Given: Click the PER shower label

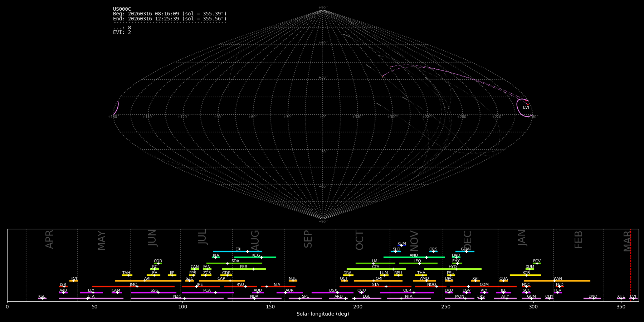Looking at the screenshot, I should tap(244, 267).
